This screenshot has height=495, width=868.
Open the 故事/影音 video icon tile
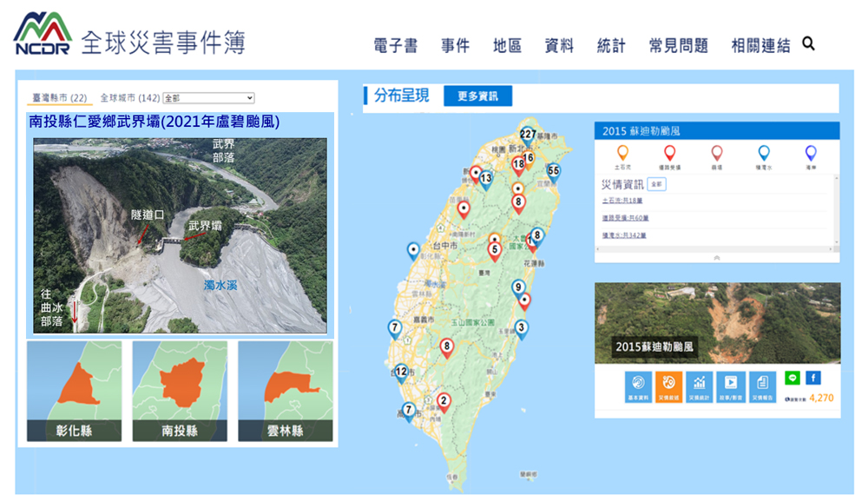pyautogui.click(x=731, y=386)
